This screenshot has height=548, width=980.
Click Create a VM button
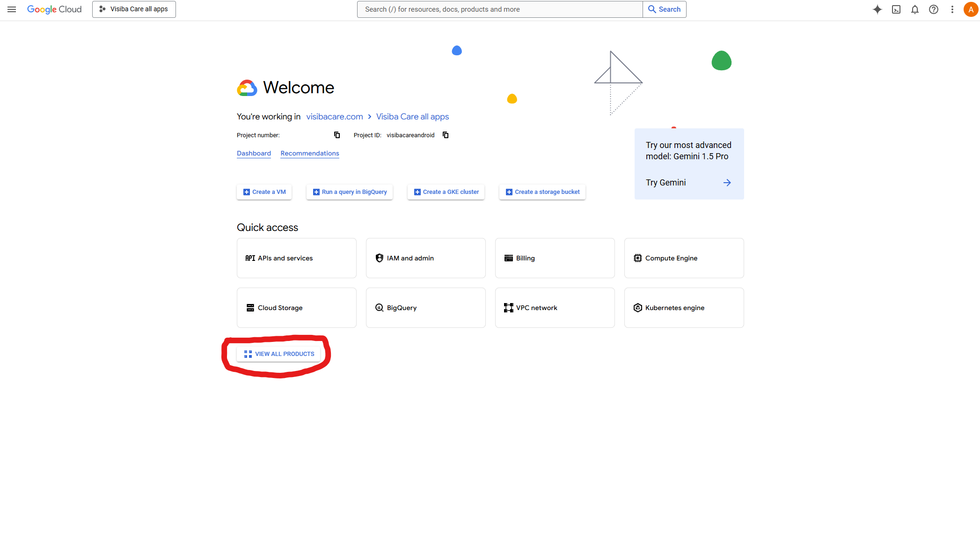point(264,192)
